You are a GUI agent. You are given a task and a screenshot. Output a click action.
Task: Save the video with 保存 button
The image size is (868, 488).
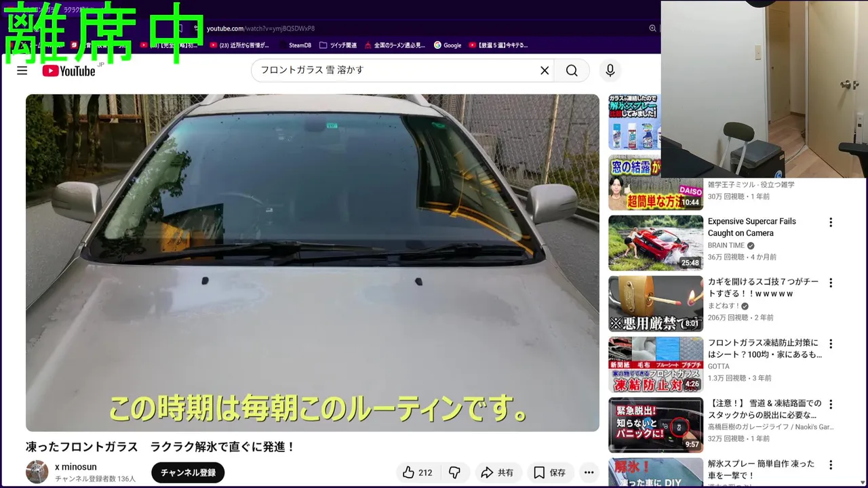[549, 472]
